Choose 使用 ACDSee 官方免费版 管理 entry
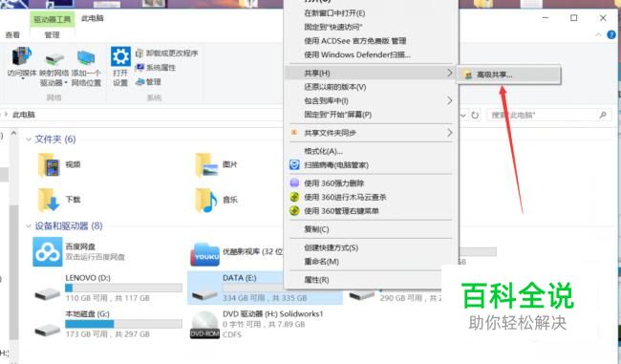 pos(355,41)
